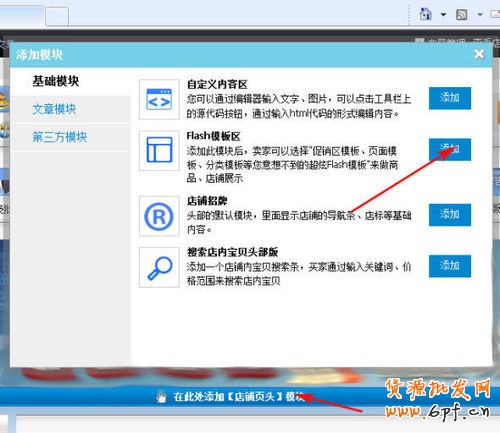Click 在此处添加【店铺页头】模块 link

[x=239, y=397]
